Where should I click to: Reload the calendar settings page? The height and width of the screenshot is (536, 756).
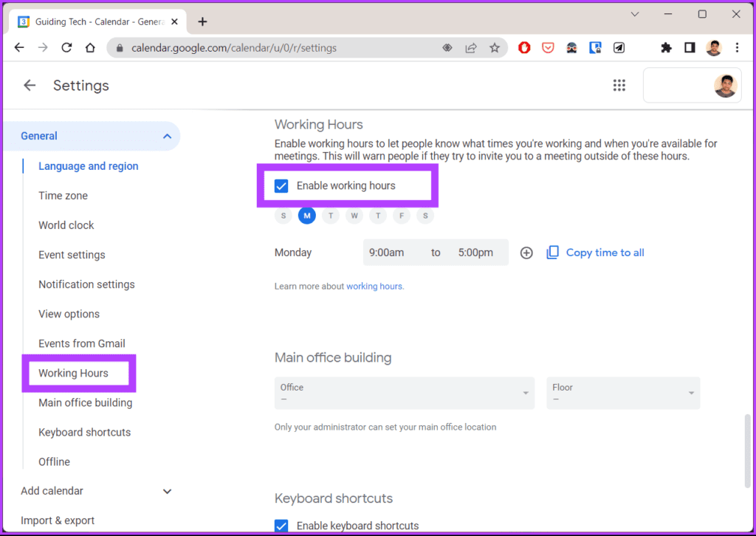tap(66, 48)
